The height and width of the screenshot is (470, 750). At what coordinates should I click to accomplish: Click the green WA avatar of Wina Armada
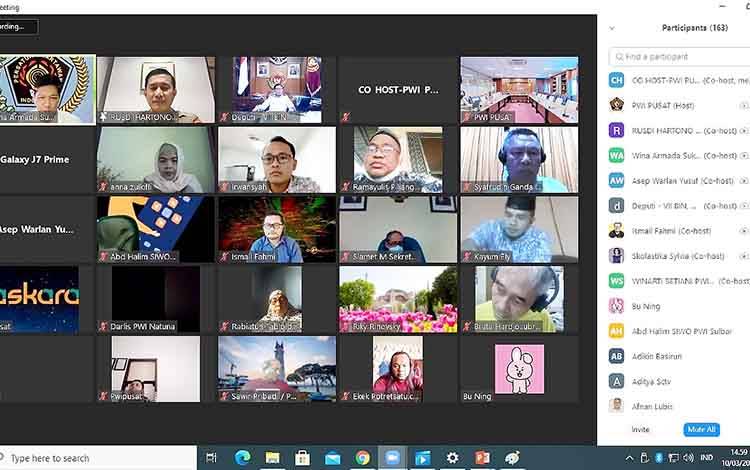point(616,155)
